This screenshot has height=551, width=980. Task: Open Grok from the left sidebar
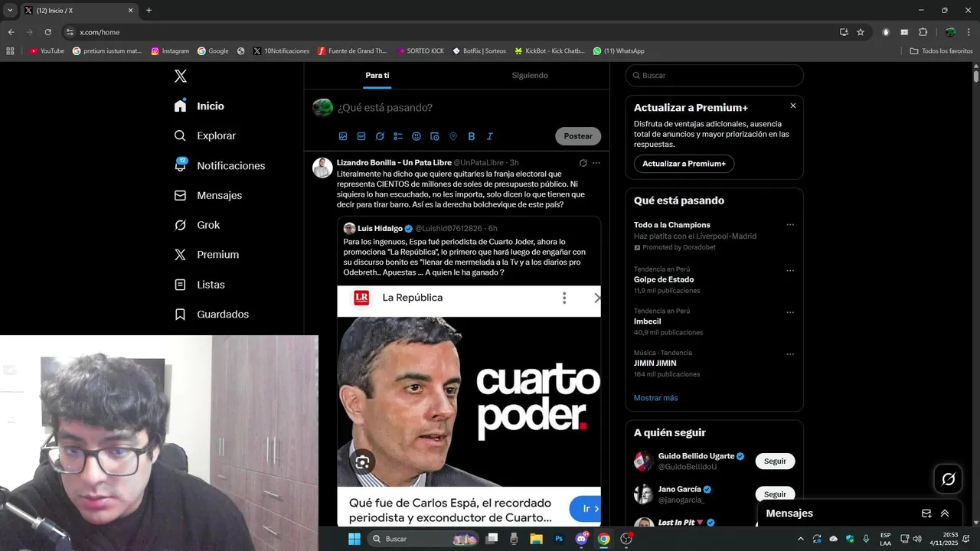[x=197, y=225]
